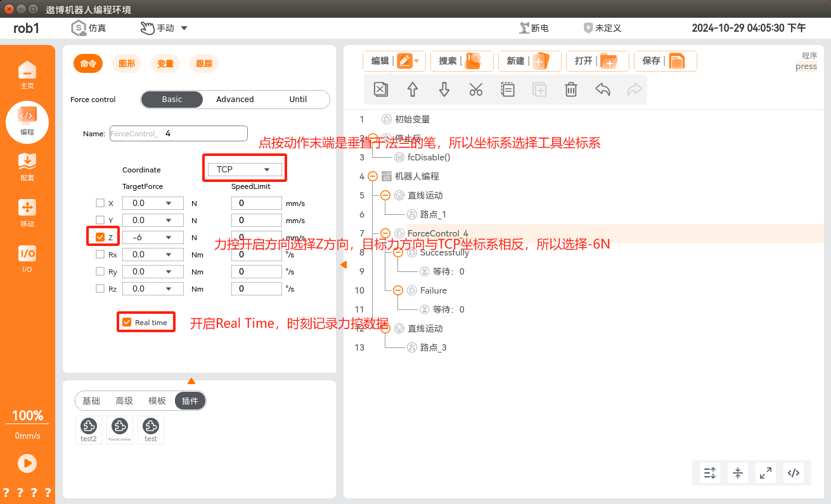
Task: Click the undo arrow icon
Action: click(603, 90)
